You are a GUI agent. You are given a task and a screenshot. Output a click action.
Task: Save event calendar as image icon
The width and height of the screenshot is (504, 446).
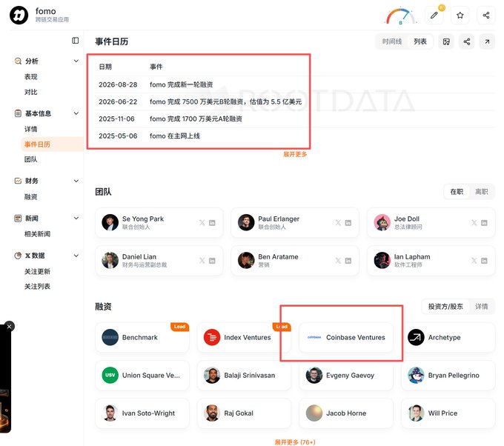[446, 41]
